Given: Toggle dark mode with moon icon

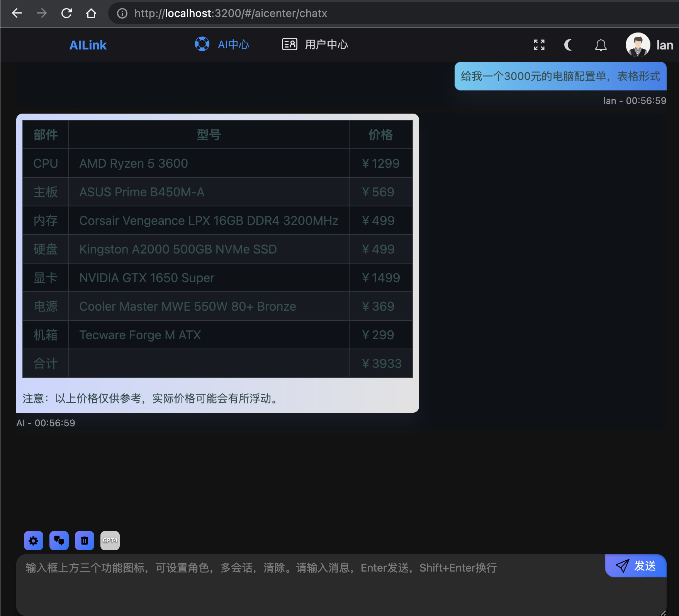Looking at the screenshot, I should click(568, 45).
